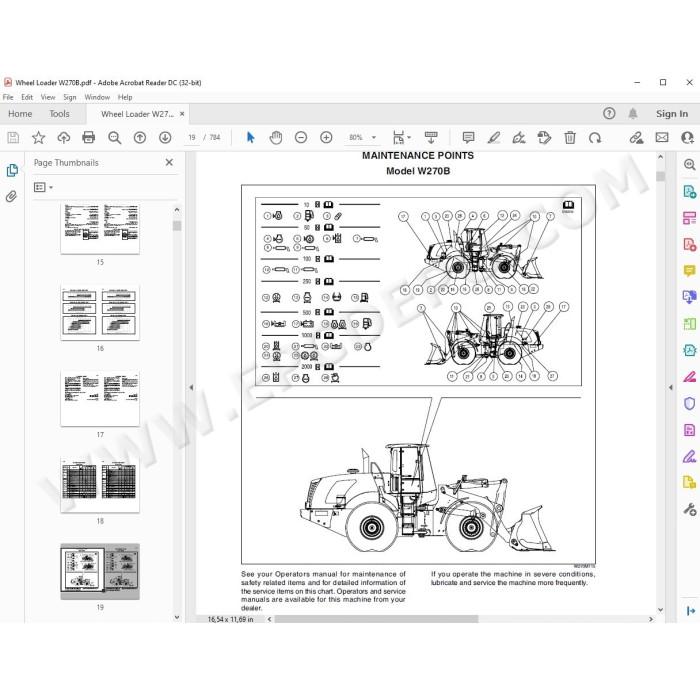Select the arrow selection tool
Image resolution: width=700 pixels, height=700 pixels.
click(250, 138)
